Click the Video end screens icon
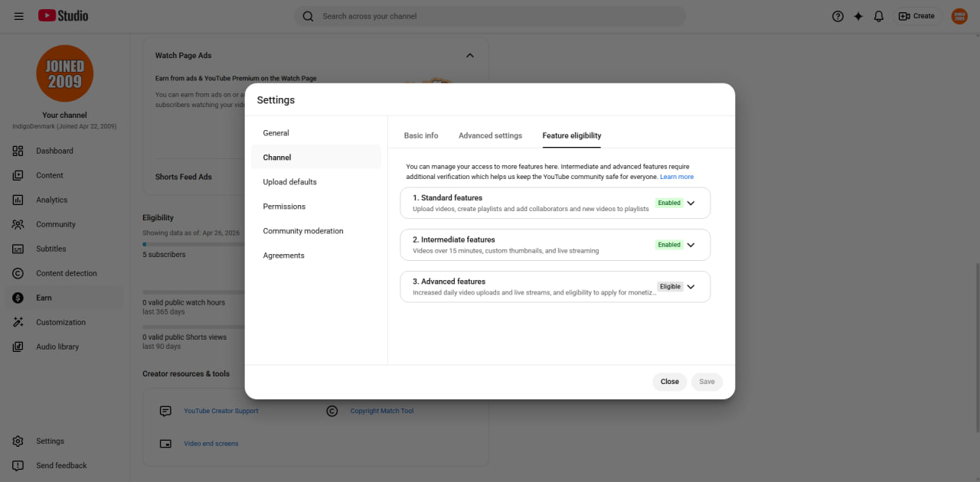The width and height of the screenshot is (980, 482). (x=165, y=444)
